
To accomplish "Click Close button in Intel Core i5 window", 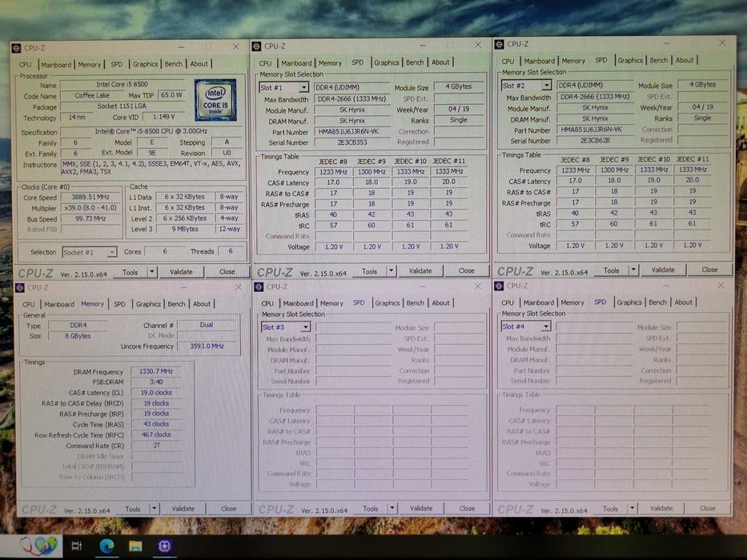I will pyautogui.click(x=227, y=272).
